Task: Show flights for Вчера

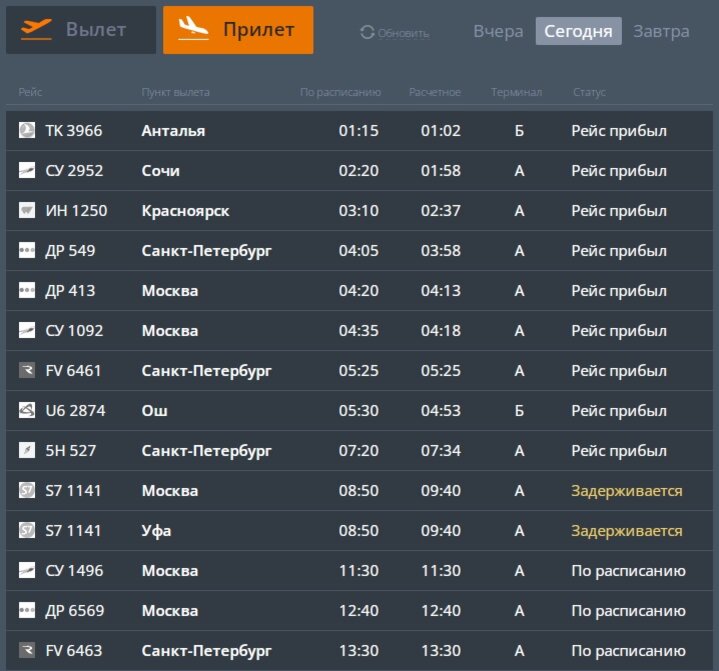Action: tap(498, 31)
